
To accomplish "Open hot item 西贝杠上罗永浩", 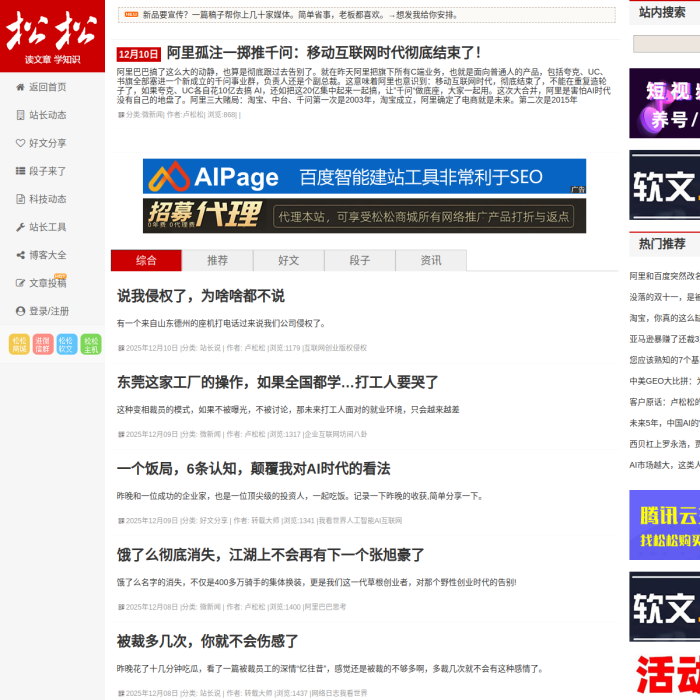I will 665,444.
